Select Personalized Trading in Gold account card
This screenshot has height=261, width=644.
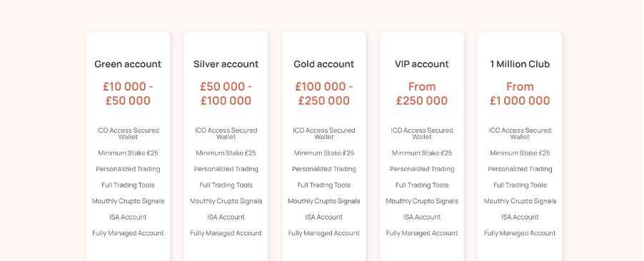(x=323, y=169)
